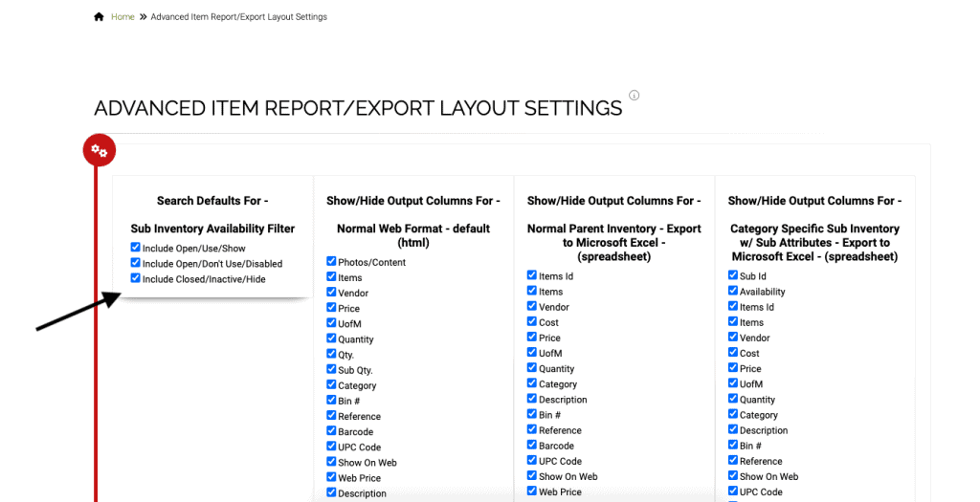
Task: Toggle Quantity in Normal Parent Inventory export
Action: pyautogui.click(x=532, y=367)
